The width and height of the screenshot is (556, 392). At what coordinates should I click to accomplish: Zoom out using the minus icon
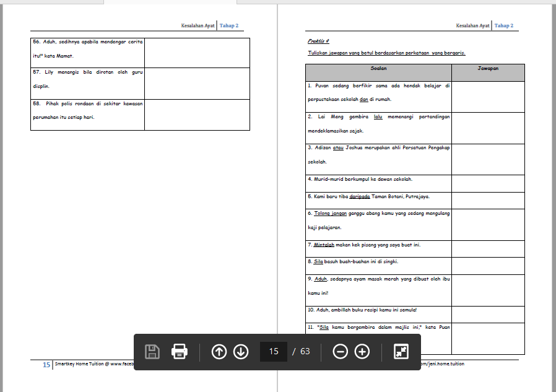click(340, 352)
